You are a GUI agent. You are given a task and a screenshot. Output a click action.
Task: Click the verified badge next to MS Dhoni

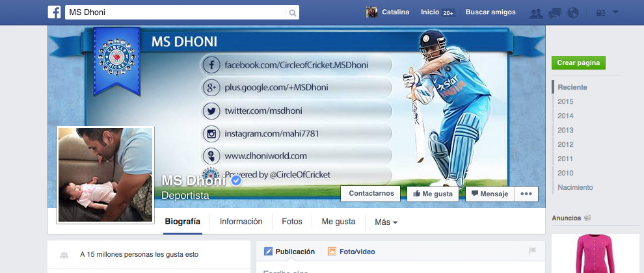235,181
